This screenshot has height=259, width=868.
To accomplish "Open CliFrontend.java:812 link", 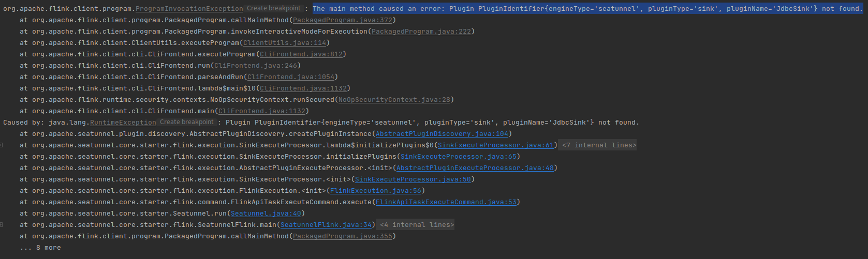I will pyautogui.click(x=301, y=54).
